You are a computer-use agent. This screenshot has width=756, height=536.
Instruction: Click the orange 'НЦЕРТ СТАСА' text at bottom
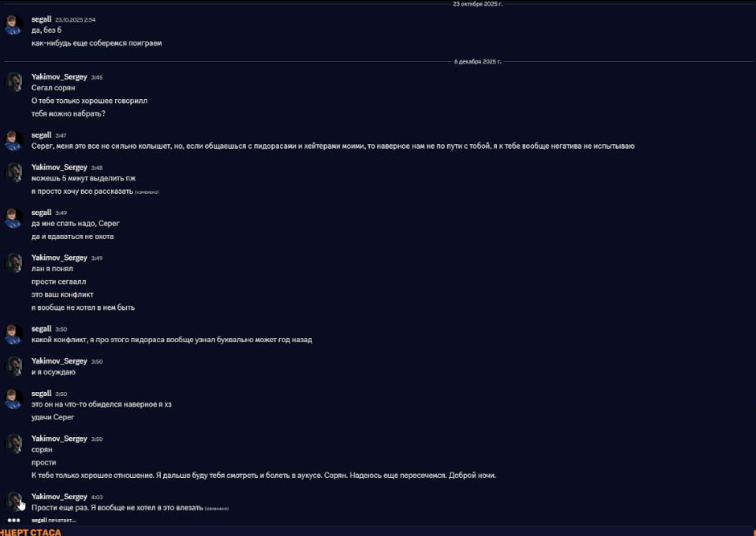(31, 532)
